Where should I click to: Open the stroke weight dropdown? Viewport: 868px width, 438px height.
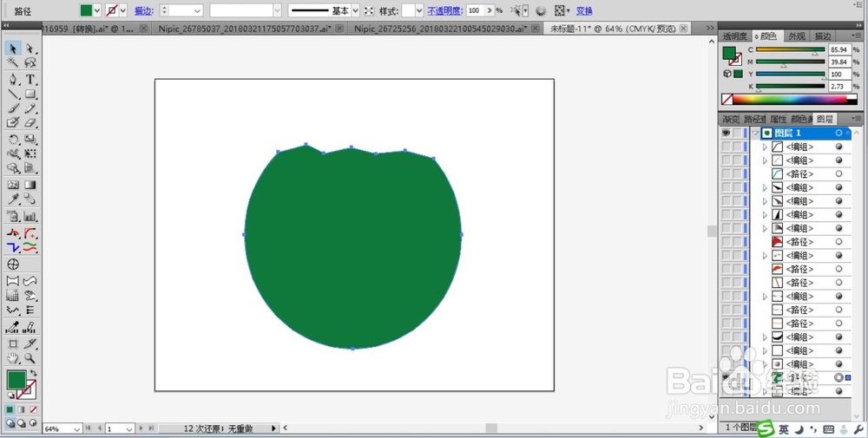pos(197,10)
